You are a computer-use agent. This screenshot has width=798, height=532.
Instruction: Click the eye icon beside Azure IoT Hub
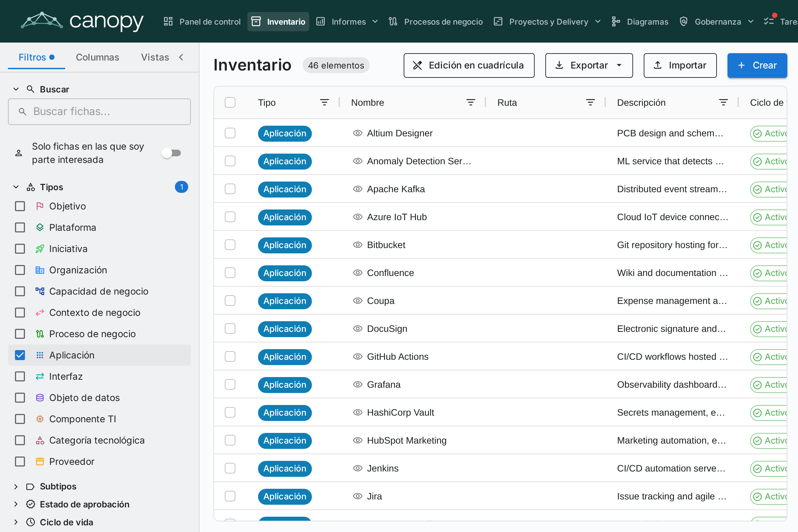tap(358, 217)
